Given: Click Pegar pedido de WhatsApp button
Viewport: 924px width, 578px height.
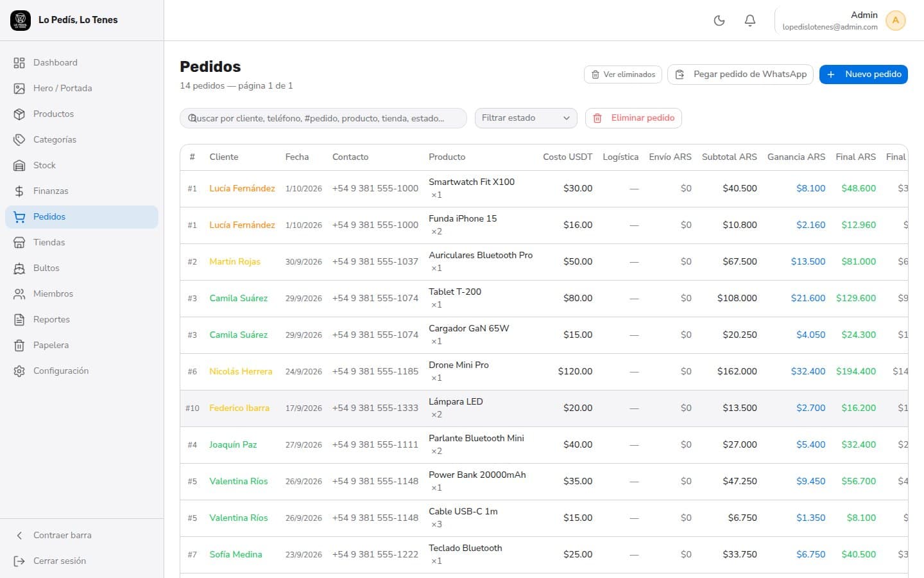Looking at the screenshot, I should coord(741,74).
